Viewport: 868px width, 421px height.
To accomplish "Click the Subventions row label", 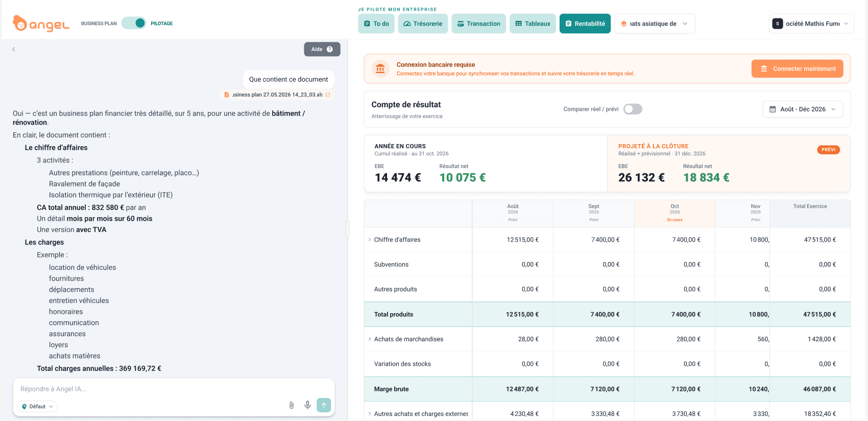I will 391,265.
